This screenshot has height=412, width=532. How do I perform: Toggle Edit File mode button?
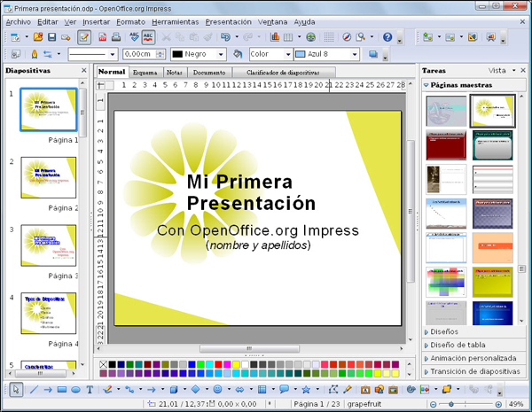click(84, 37)
